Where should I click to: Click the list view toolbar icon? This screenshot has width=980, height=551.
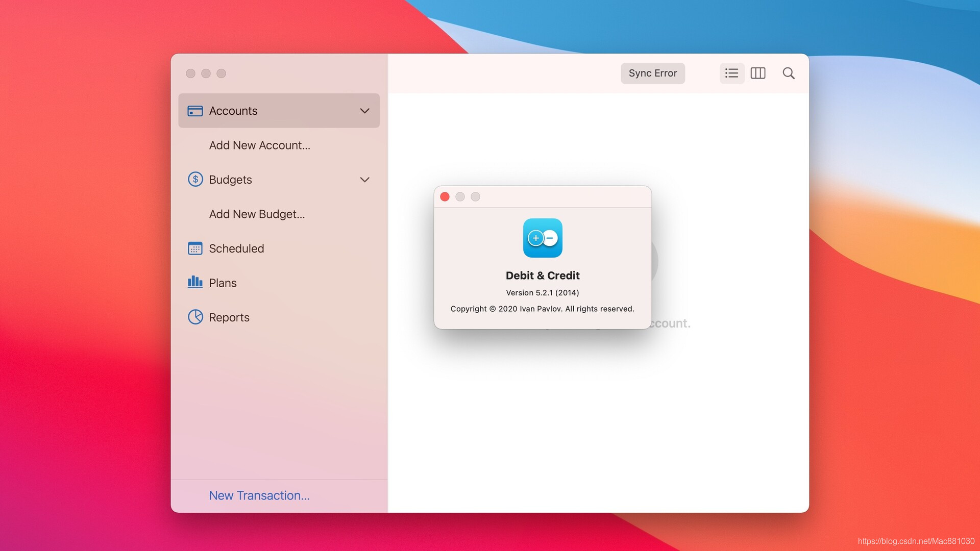pyautogui.click(x=731, y=72)
